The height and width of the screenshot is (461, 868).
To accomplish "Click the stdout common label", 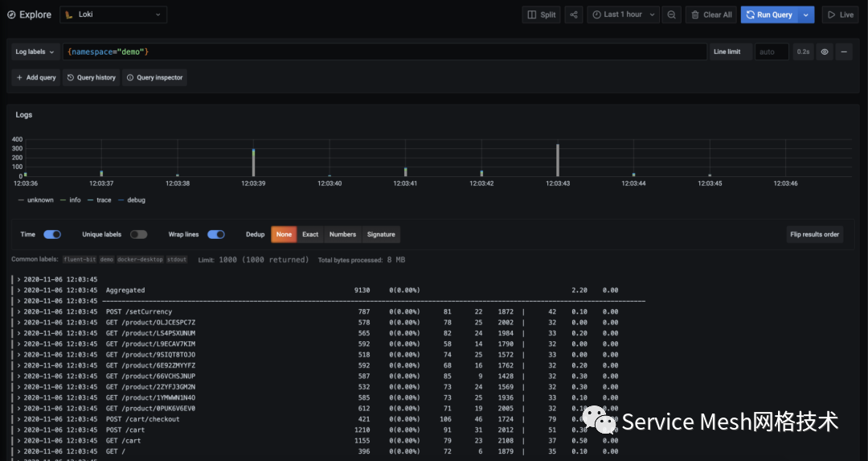I will coord(177,259).
